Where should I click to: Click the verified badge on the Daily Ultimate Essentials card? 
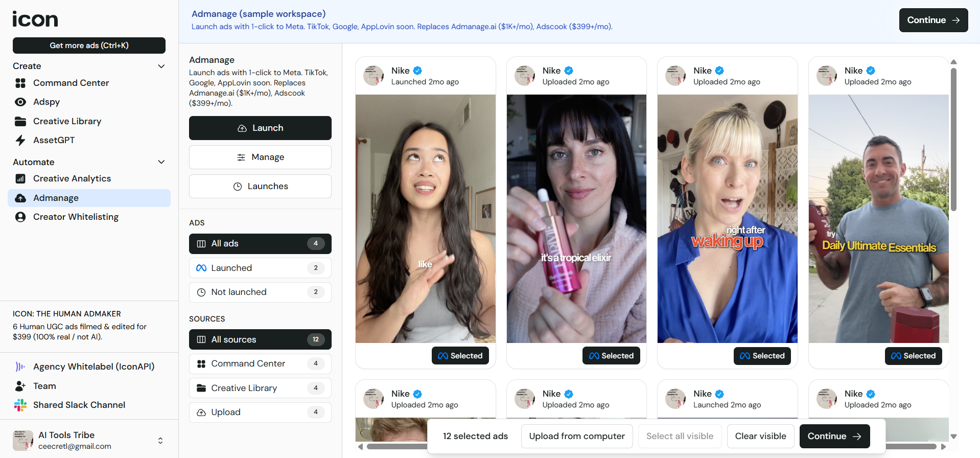tap(871, 71)
